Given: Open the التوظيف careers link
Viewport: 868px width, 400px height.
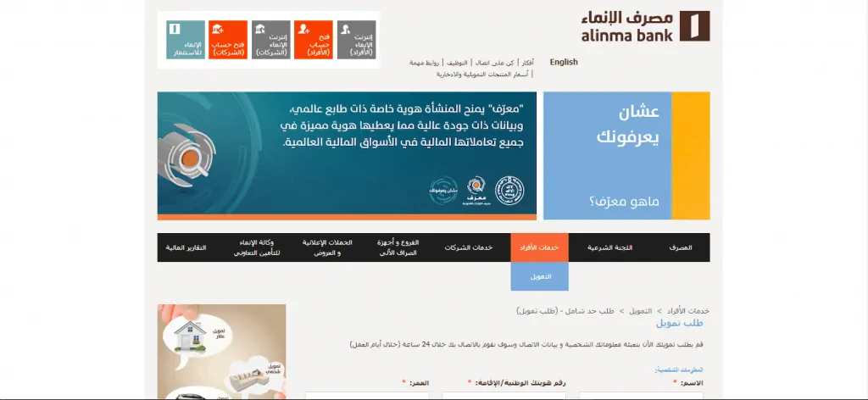Looking at the screenshot, I should [x=457, y=63].
